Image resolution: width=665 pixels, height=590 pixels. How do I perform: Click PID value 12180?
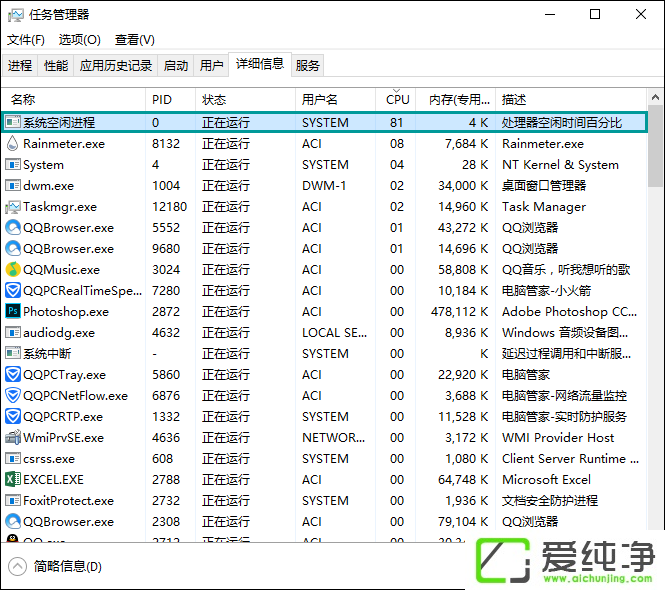coord(169,207)
